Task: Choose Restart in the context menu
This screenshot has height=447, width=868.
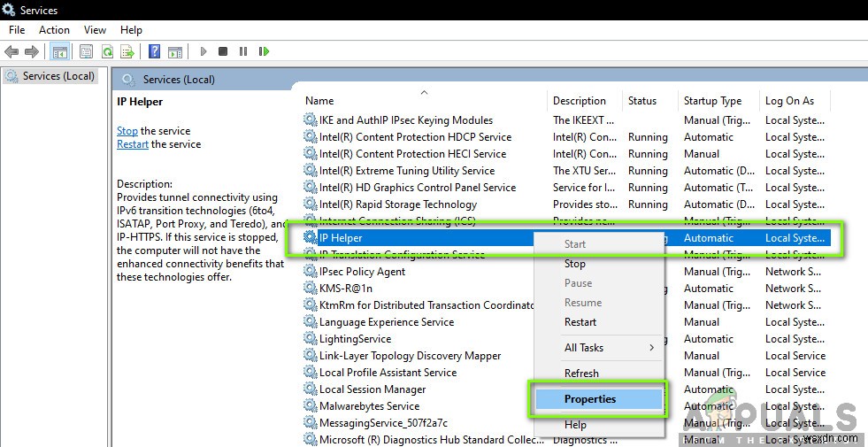Action: click(580, 322)
